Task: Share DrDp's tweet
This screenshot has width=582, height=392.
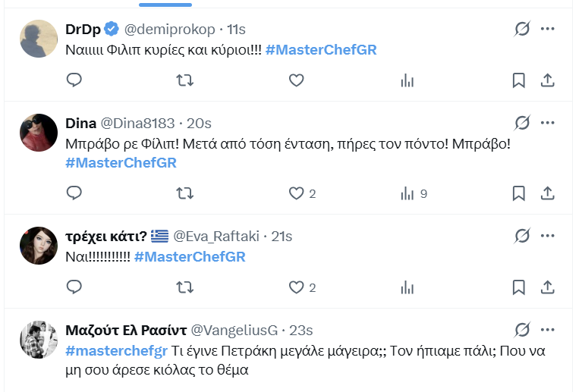Action: (547, 80)
